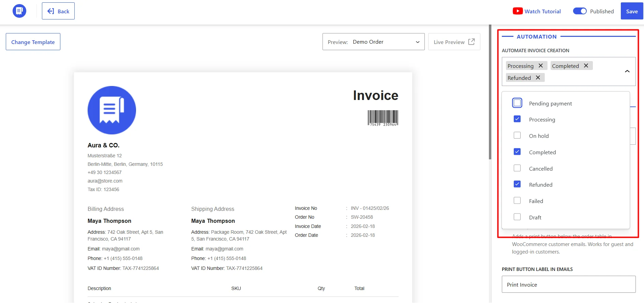The image size is (644, 303).
Task: Click the Billing Address heading
Action: (x=106, y=209)
